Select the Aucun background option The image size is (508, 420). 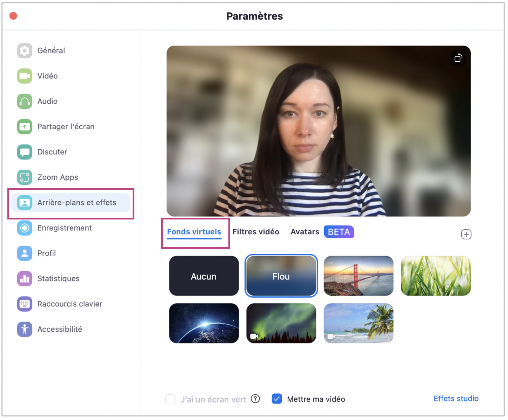point(204,276)
